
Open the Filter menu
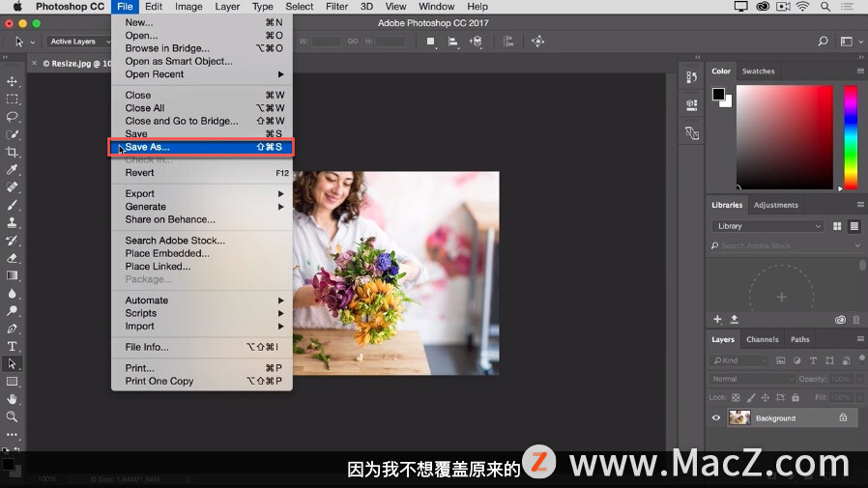[x=336, y=7]
